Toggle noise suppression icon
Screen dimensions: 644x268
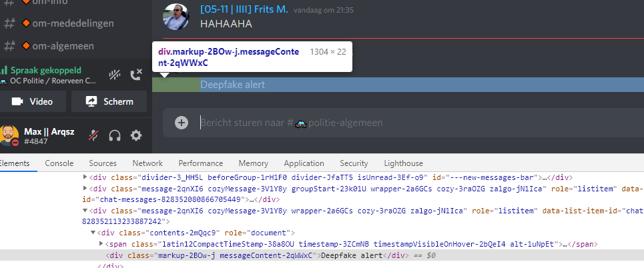click(x=115, y=75)
